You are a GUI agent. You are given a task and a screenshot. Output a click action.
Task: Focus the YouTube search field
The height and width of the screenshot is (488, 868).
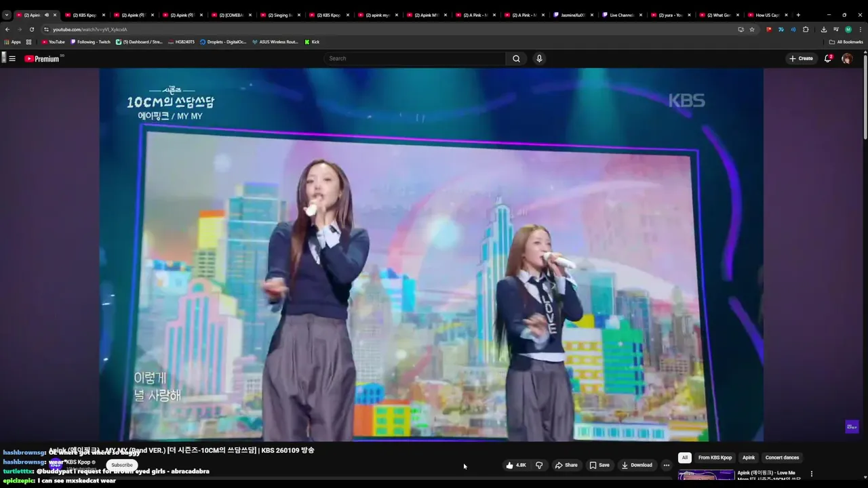415,58
